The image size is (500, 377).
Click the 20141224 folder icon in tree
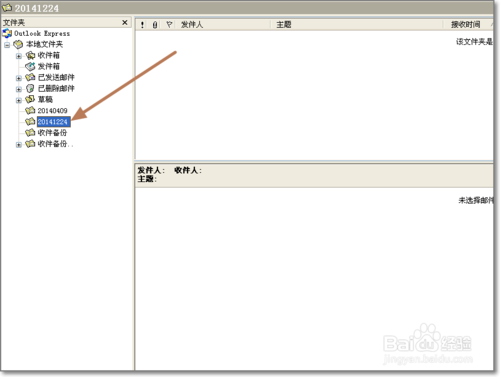[x=30, y=122]
